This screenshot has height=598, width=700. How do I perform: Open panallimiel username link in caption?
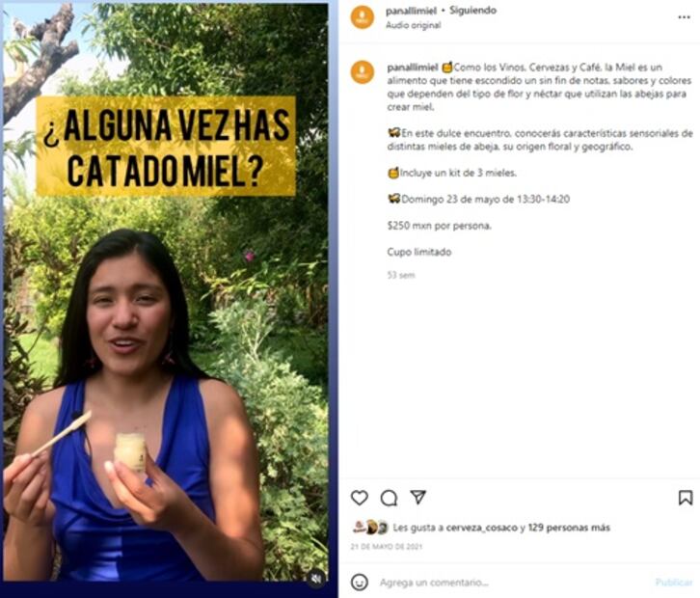[x=413, y=68]
